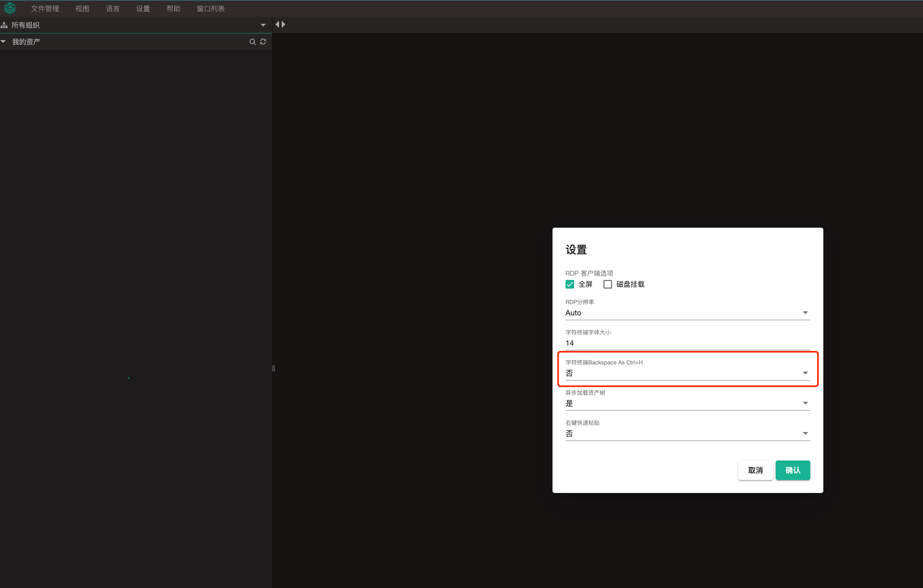The image size is (923, 588).
Task: Enable the 磁盘挂载 checkbox
Action: pos(607,284)
